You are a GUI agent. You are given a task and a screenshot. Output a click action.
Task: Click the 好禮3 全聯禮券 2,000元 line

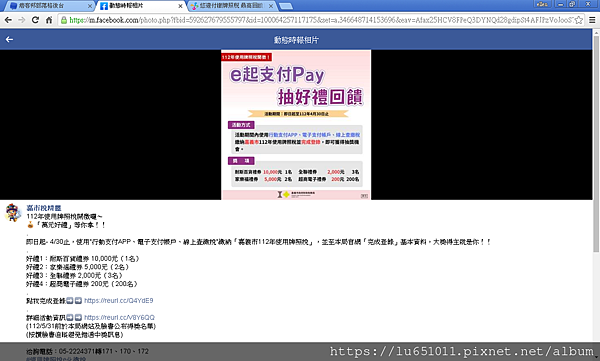(x=74, y=275)
